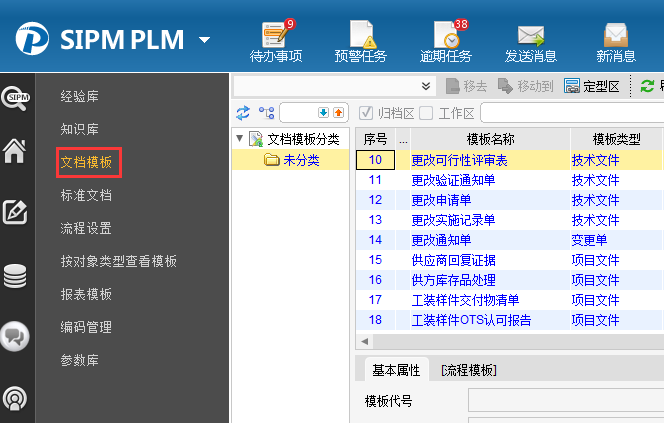Click 变更单 type in row 14
Viewport: 664px width, 423px height.
pos(589,240)
